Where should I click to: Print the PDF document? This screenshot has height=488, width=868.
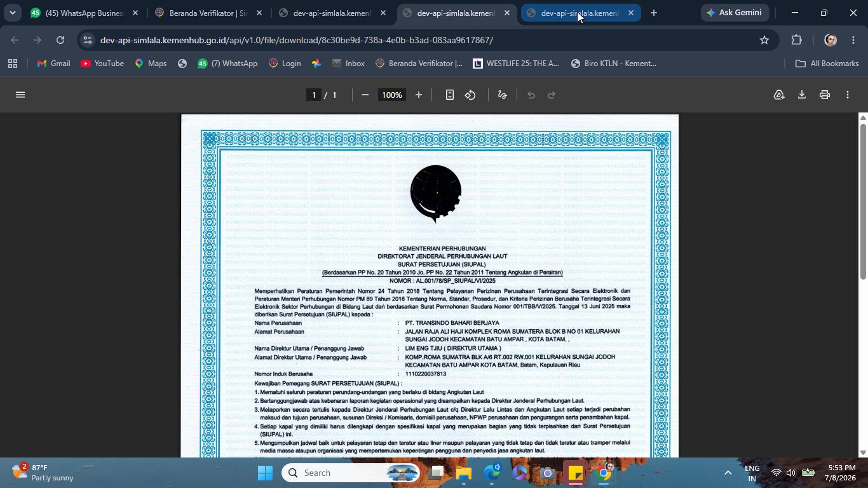(825, 95)
